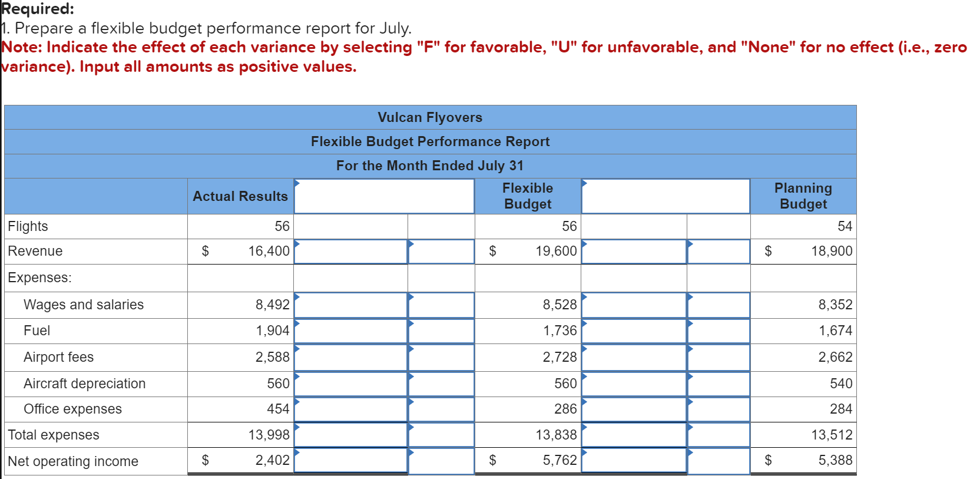Image resolution: width=980 pixels, height=479 pixels.
Task: Select the Fuel variance amount field after 1,904
Action: (351, 331)
